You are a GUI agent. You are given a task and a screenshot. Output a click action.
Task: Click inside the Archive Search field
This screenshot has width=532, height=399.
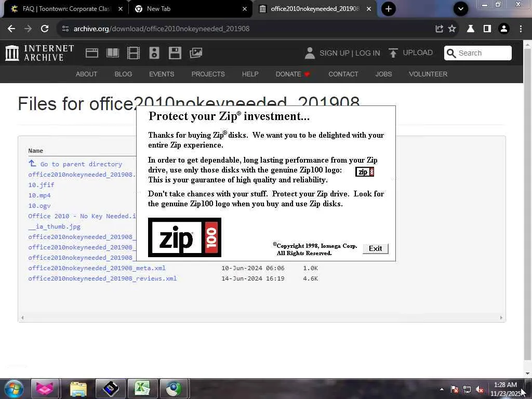point(478,53)
